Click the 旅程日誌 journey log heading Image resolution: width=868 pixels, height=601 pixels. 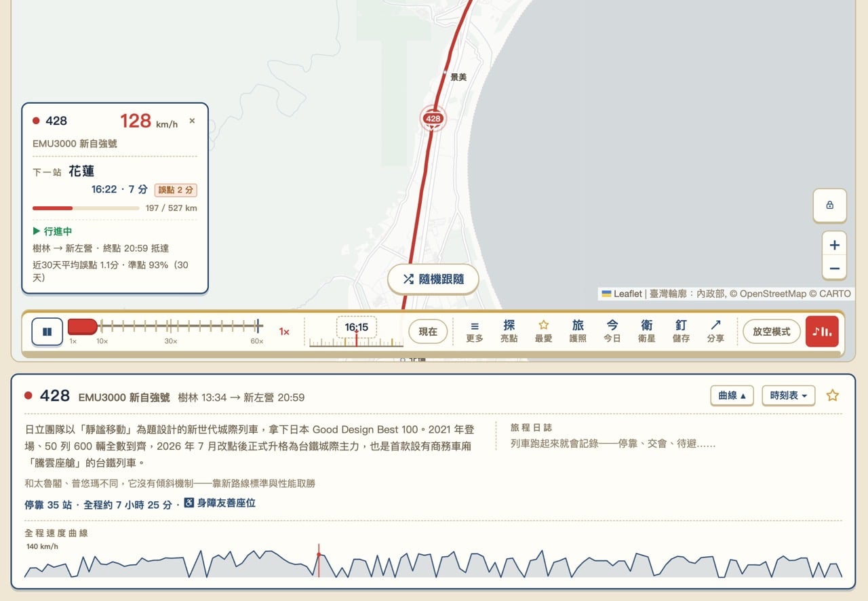[x=532, y=427]
